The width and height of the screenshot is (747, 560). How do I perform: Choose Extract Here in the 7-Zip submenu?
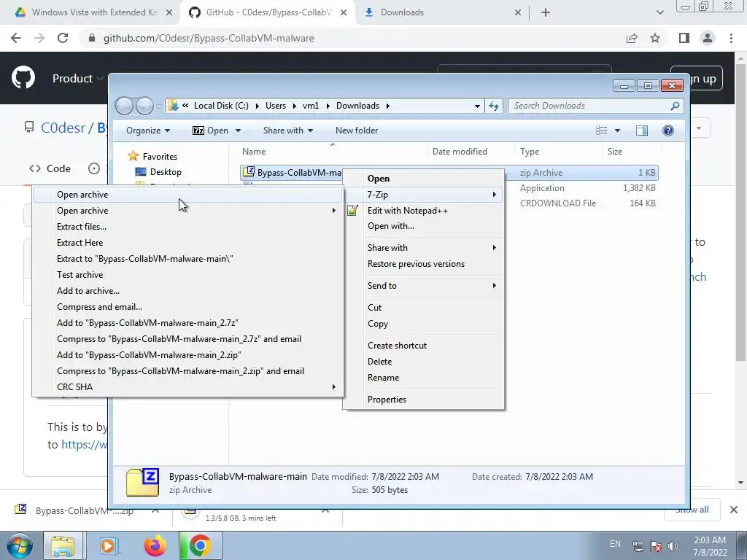click(x=187, y=243)
